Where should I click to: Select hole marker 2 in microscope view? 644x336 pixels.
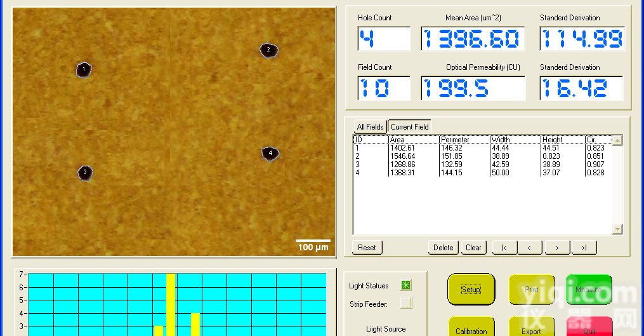tap(268, 50)
